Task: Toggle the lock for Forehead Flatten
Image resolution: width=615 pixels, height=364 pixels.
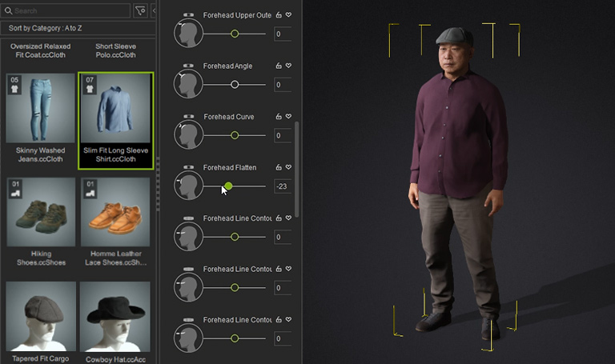Action: (279, 168)
